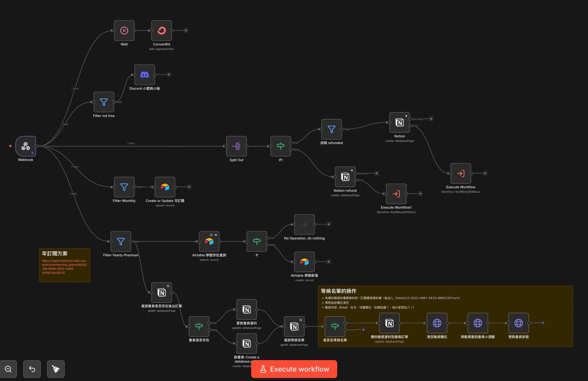Image resolution: width=588 pixels, height=381 pixels.
Task: Click the Webhook trigger node
Action: [26, 146]
